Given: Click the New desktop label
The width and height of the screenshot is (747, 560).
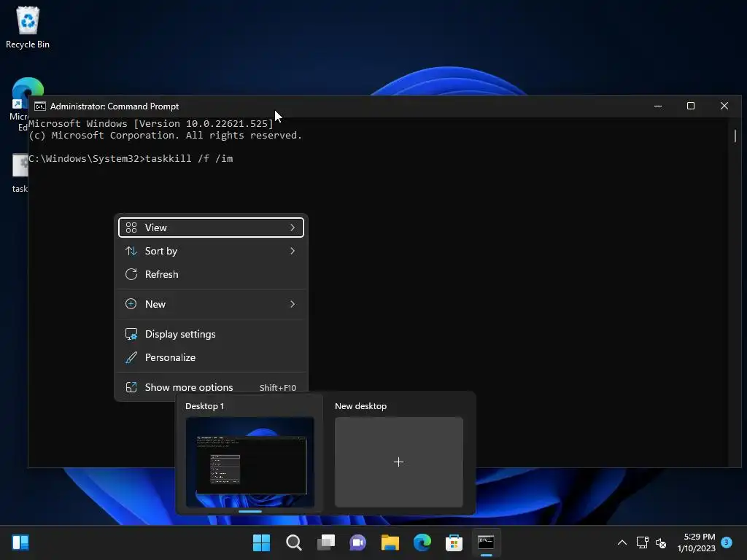Looking at the screenshot, I should (x=360, y=406).
